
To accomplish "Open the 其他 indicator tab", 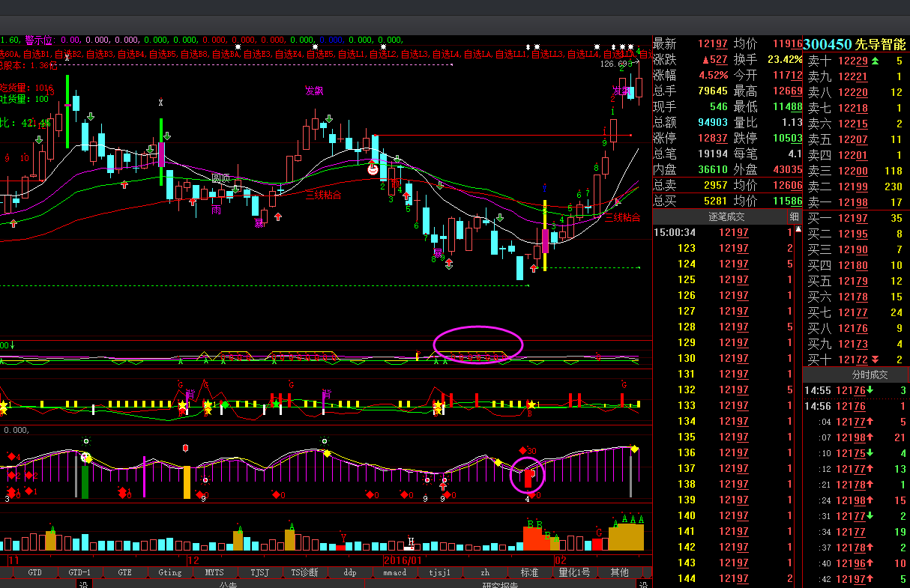I will (619, 572).
